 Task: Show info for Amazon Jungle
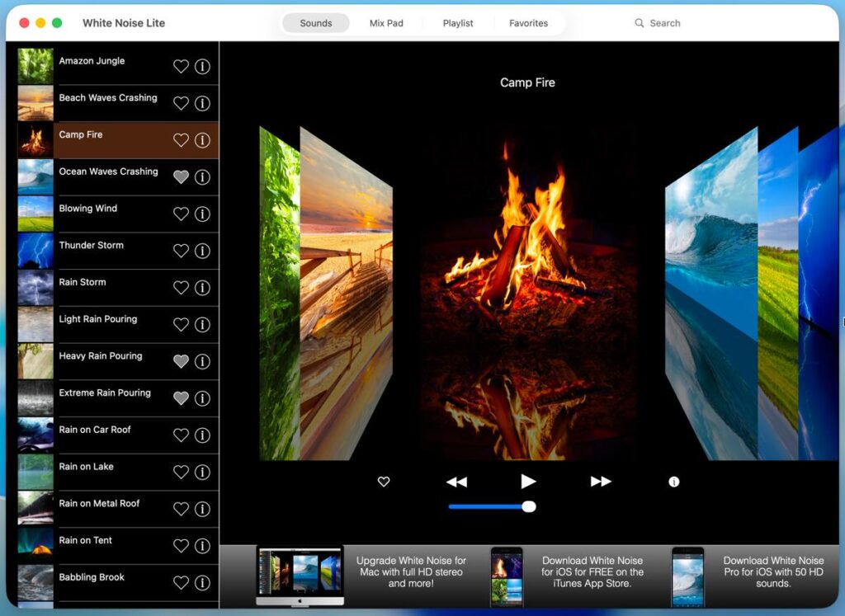click(x=202, y=67)
